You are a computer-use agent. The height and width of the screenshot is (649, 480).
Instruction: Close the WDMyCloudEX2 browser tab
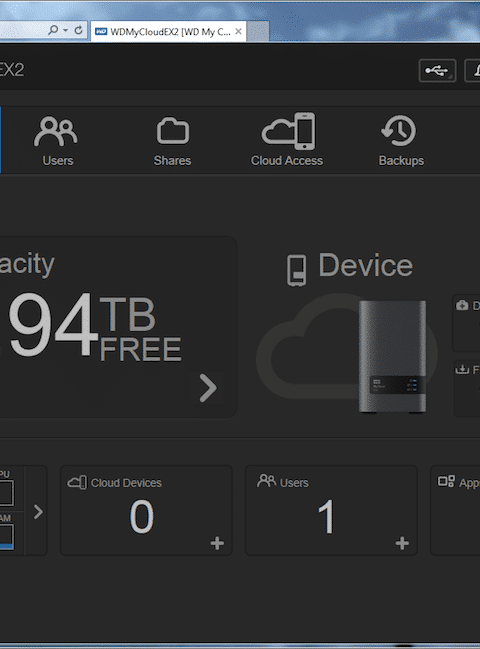point(238,31)
